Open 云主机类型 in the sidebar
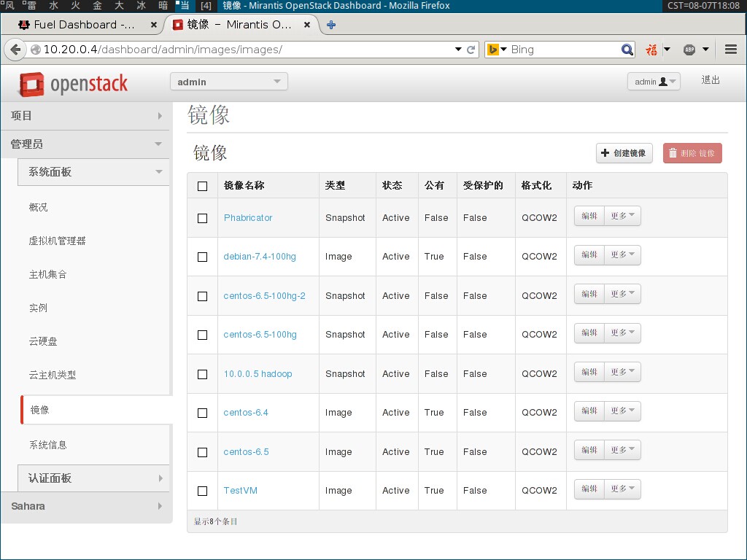 pos(53,375)
